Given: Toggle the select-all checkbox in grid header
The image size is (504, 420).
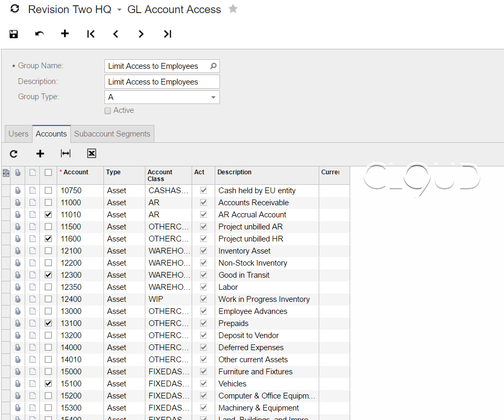Looking at the screenshot, I should tap(48, 173).
